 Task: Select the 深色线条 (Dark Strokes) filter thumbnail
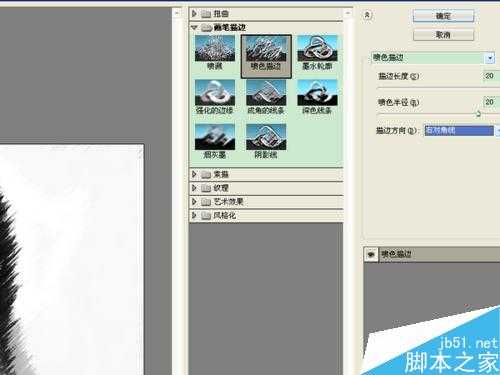[x=317, y=97]
